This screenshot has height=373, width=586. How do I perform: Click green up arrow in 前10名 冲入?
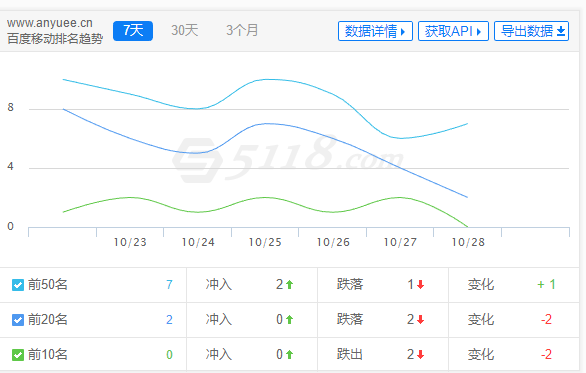point(289,354)
